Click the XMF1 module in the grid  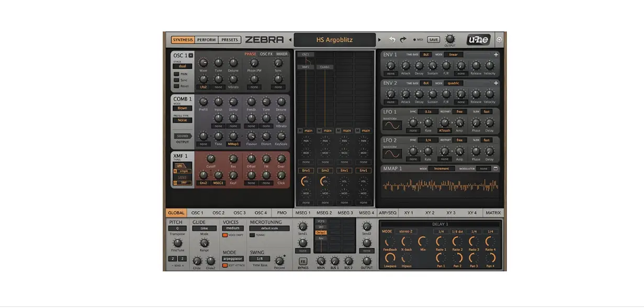coord(306,67)
